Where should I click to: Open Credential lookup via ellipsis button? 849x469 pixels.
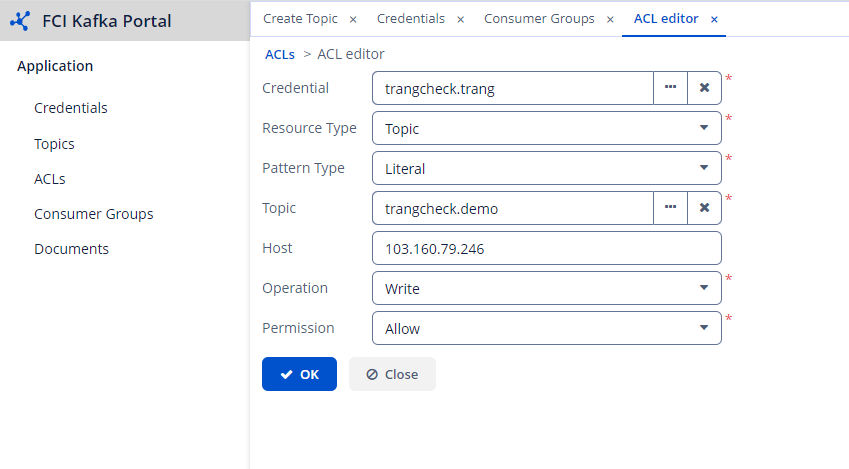pos(670,88)
